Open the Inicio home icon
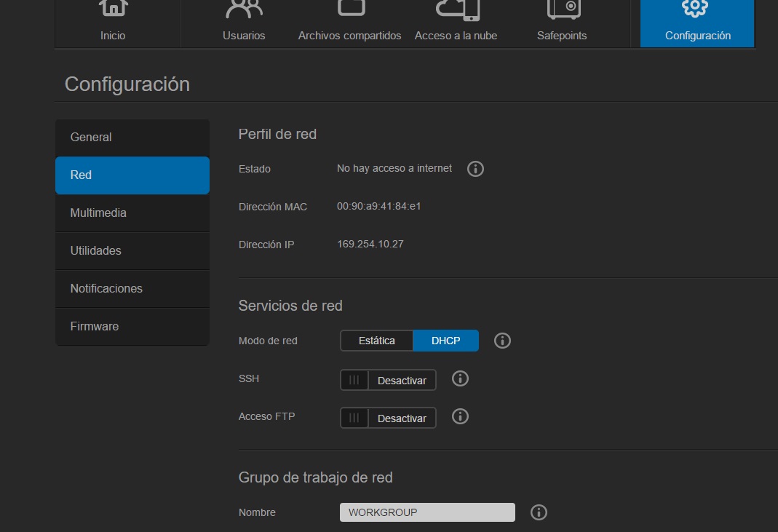The height and width of the screenshot is (532, 778). (x=113, y=9)
